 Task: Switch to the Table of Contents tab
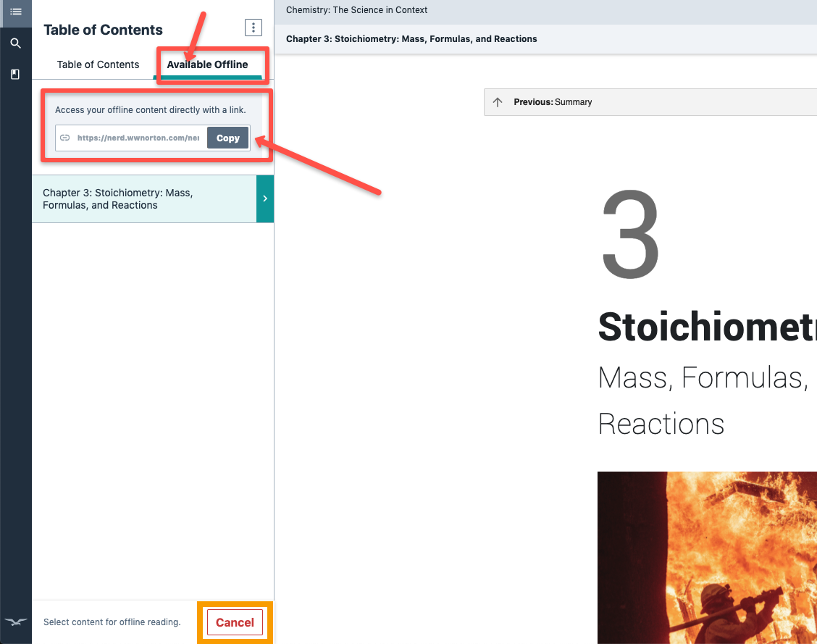click(98, 64)
